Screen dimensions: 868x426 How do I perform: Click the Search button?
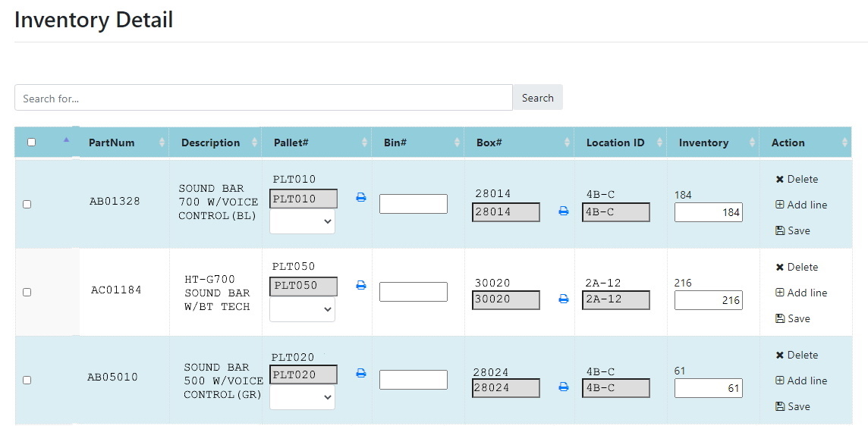click(x=537, y=98)
